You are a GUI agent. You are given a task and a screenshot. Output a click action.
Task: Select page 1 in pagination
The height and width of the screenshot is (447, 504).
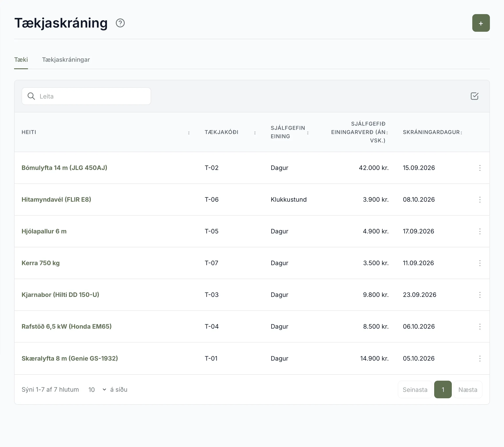pos(443,389)
